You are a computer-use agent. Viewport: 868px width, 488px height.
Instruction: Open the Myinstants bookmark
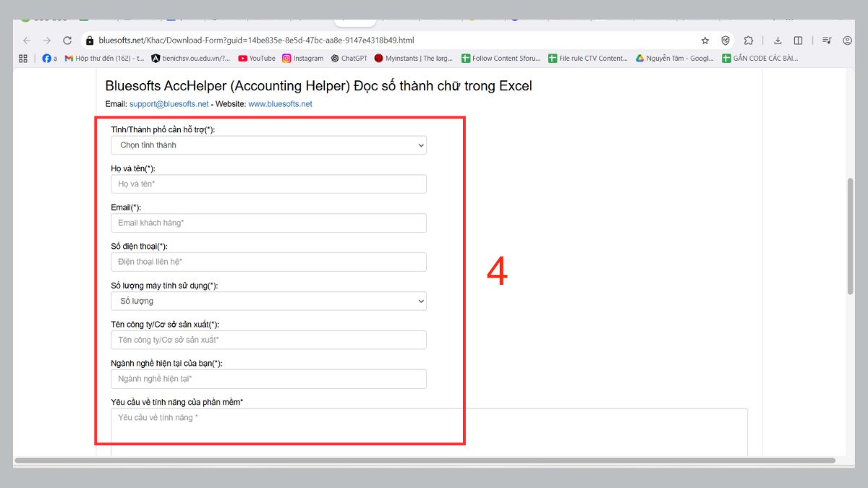click(x=414, y=59)
